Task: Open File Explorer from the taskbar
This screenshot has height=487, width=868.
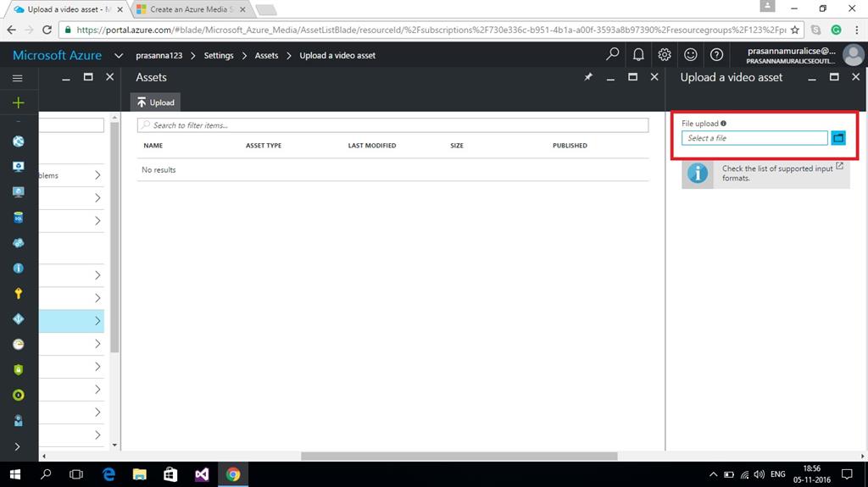Action: point(140,474)
